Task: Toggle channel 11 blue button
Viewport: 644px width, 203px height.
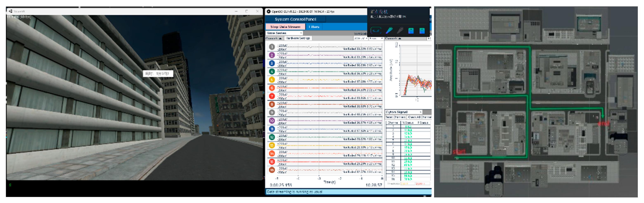Action: click(272, 129)
